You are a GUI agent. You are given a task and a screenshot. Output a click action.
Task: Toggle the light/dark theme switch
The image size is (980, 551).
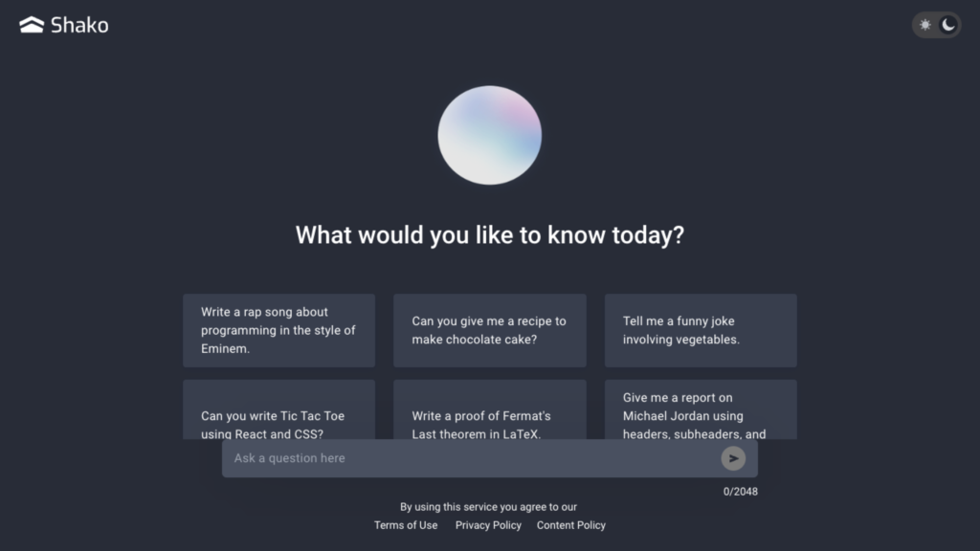[x=936, y=25]
